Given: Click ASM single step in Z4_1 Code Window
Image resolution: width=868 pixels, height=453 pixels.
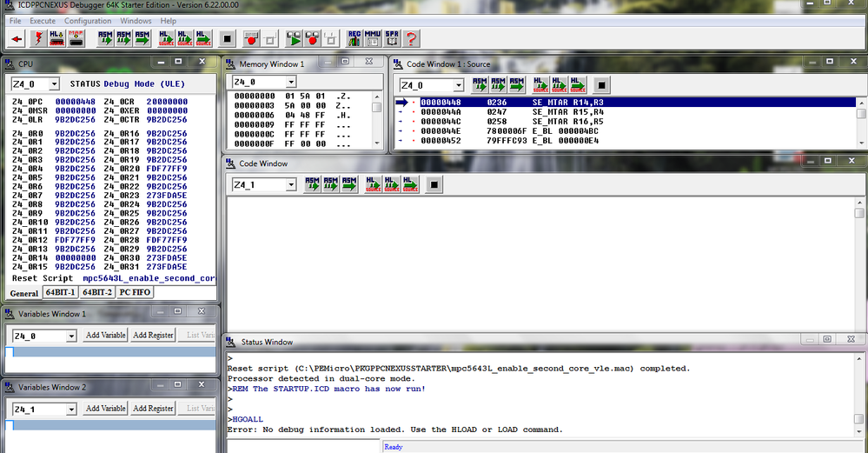Looking at the screenshot, I should [312, 184].
